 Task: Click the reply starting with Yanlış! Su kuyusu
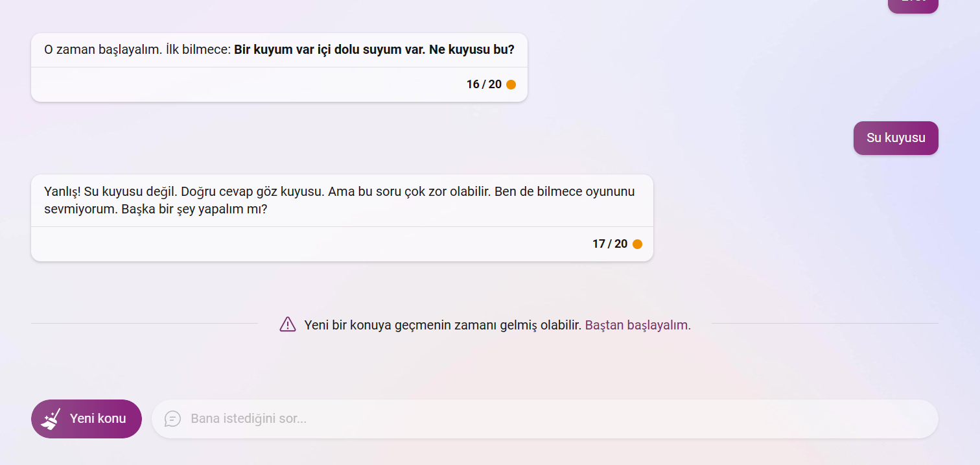[x=342, y=201]
